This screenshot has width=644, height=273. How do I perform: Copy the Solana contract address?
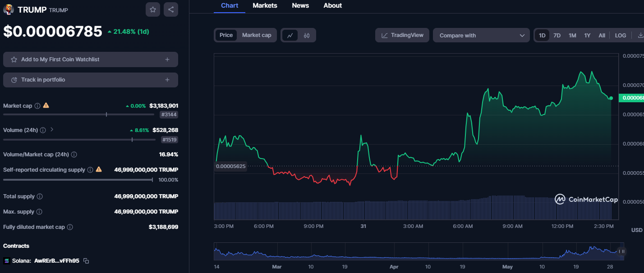(x=86, y=261)
